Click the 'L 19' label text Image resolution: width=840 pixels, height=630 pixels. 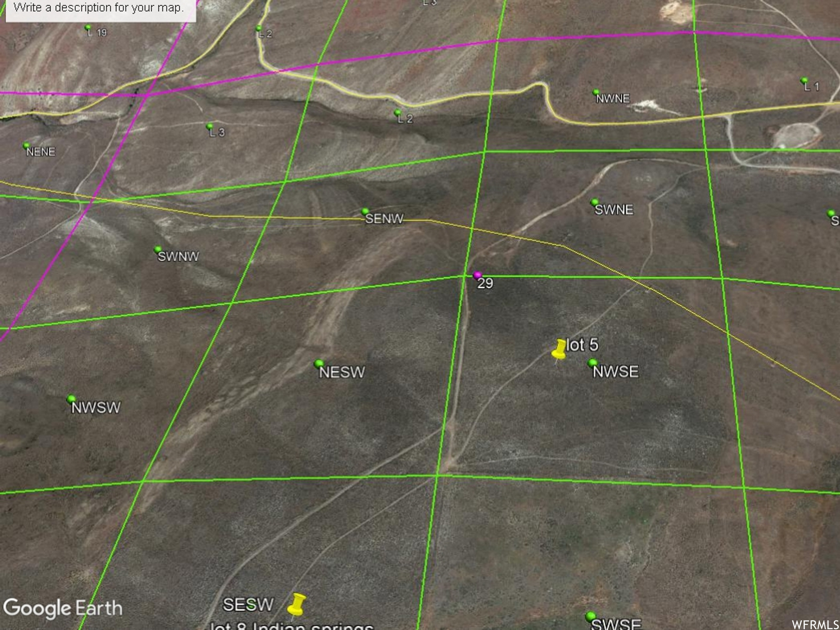pos(97,32)
